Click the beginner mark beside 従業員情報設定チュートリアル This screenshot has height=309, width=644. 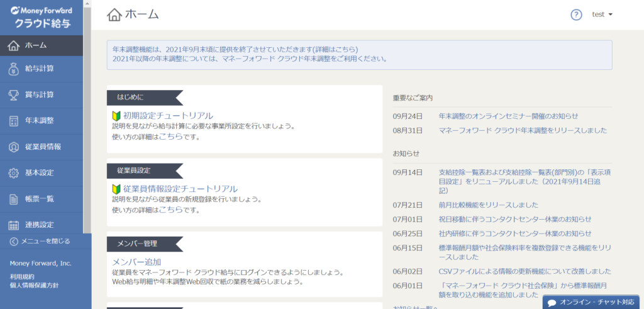(116, 189)
